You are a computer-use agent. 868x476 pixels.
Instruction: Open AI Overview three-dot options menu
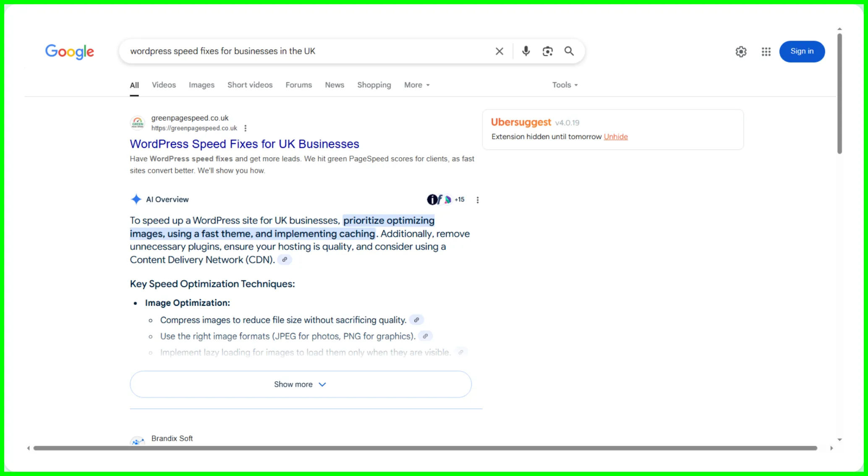[477, 200]
